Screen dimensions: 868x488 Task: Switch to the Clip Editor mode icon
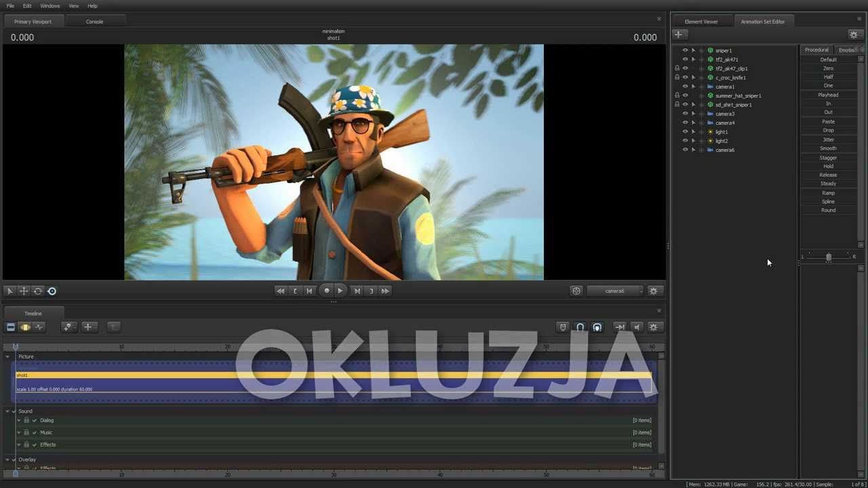click(10, 327)
